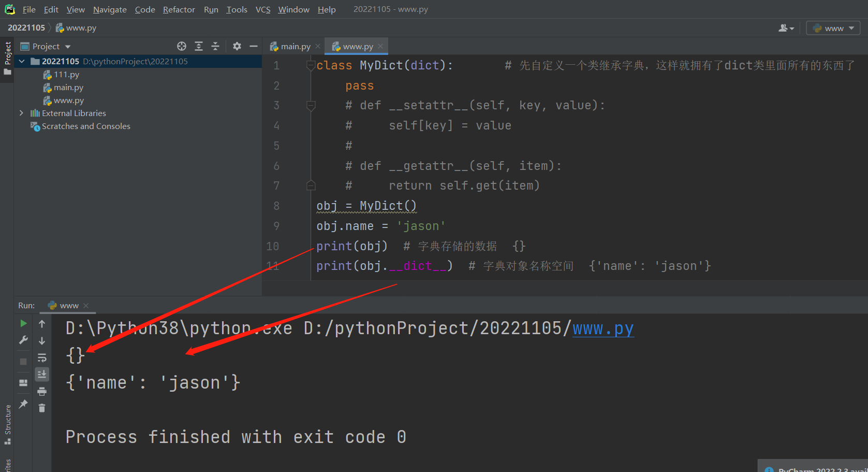
Task: Open the www run configuration dropdown
Action: (833, 28)
